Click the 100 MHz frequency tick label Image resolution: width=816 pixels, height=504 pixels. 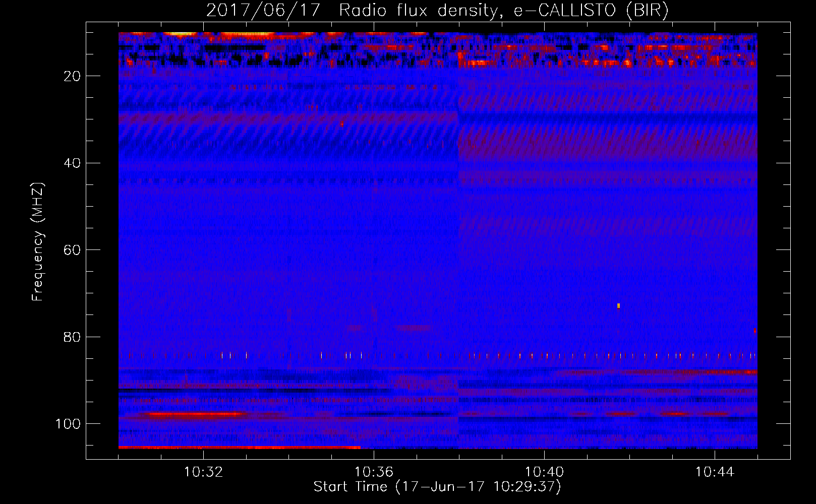pyautogui.click(x=68, y=424)
